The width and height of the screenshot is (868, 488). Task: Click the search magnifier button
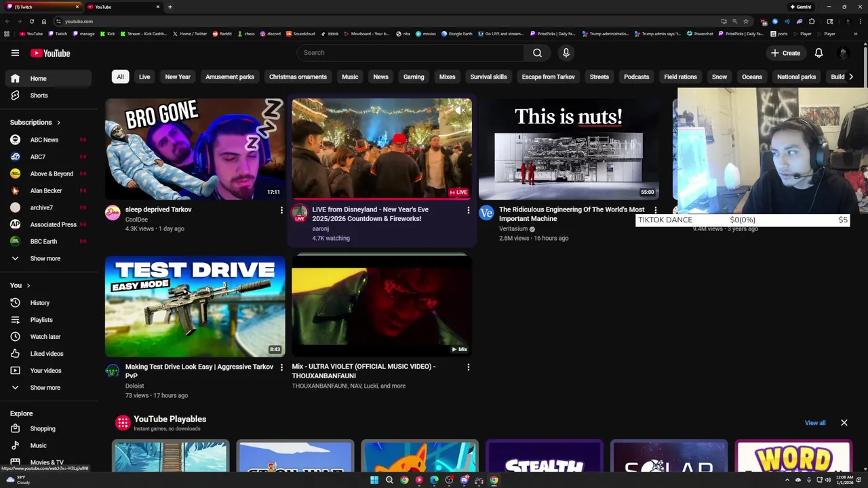537,53
